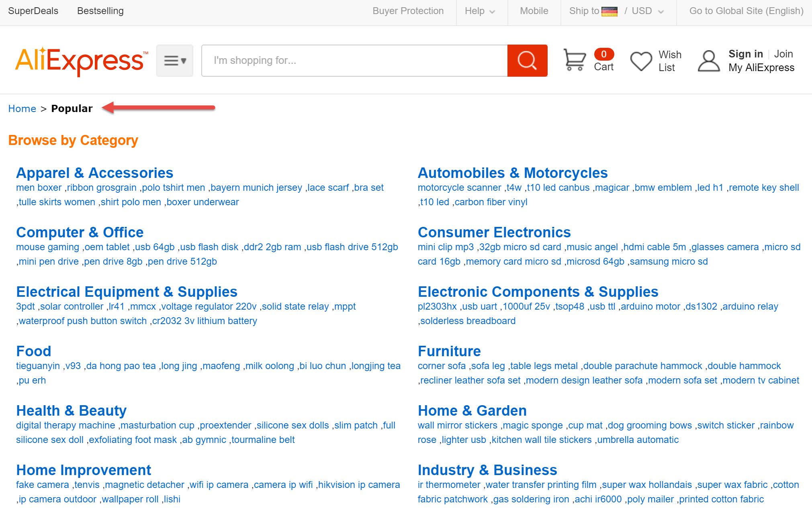Screen dimensions: 812x508
Task: Open the categories hamburger menu
Action: 175,61
